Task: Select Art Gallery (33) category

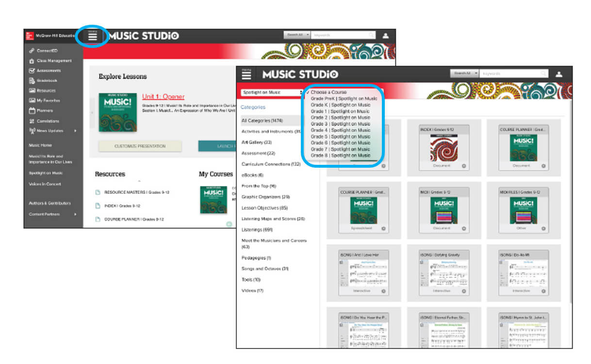Action: pyautogui.click(x=257, y=142)
